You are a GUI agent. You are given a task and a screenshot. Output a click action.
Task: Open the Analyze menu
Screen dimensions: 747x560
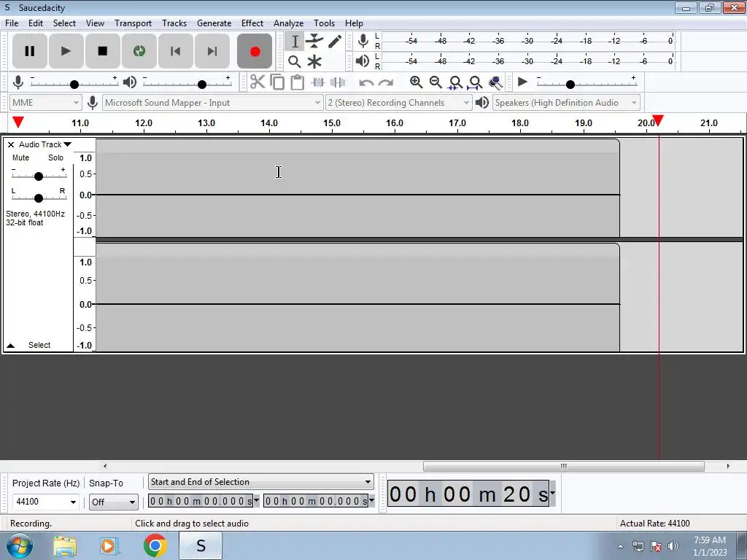(x=288, y=23)
